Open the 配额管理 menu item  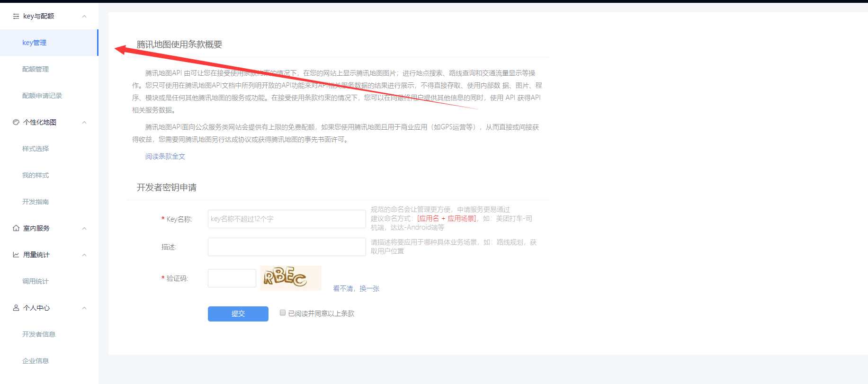coord(49,69)
